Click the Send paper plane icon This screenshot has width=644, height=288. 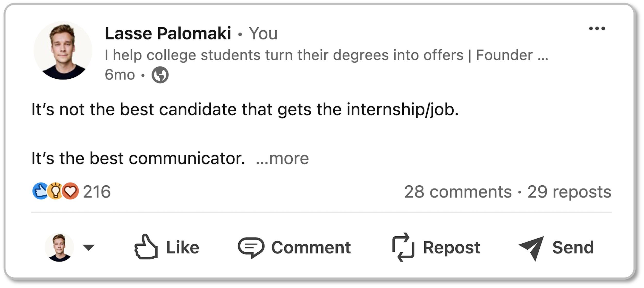pyautogui.click(x=531, y=248)
